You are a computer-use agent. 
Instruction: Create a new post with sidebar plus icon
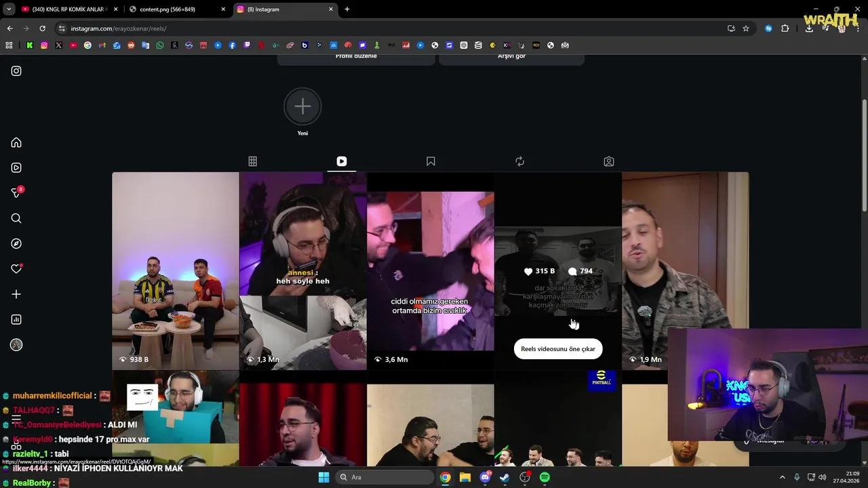[16, 294]
